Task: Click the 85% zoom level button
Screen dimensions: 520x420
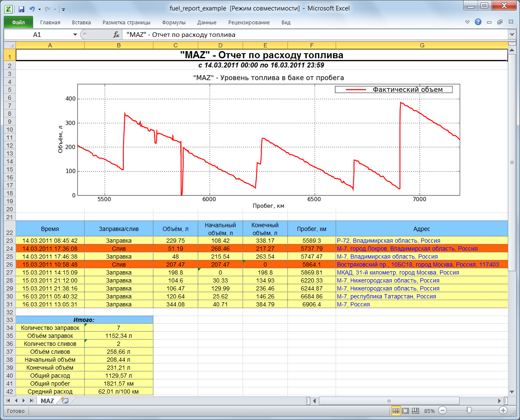Action: point(429,411)
